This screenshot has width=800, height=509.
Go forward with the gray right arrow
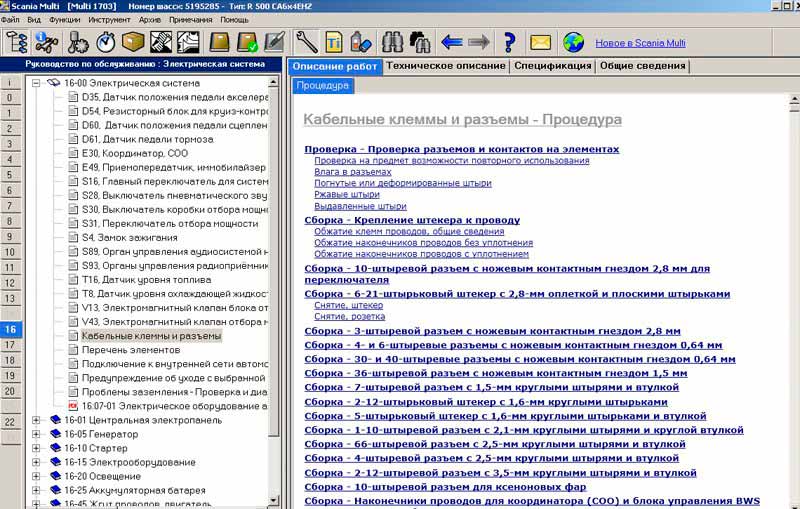click(479, 42)
